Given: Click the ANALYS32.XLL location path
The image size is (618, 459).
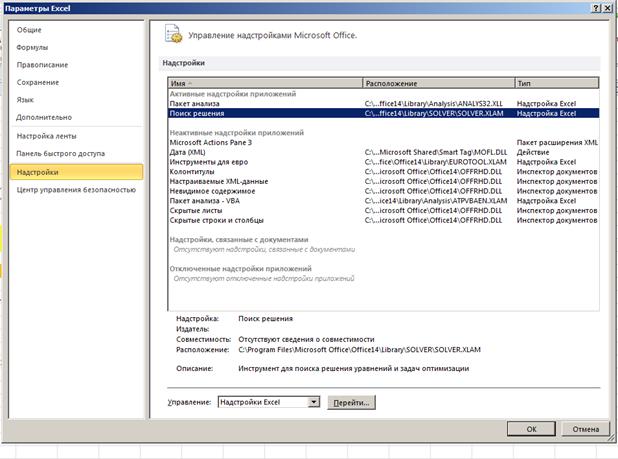Looking at the screenshot, I should pyautogui.click(x=434, y=104).
